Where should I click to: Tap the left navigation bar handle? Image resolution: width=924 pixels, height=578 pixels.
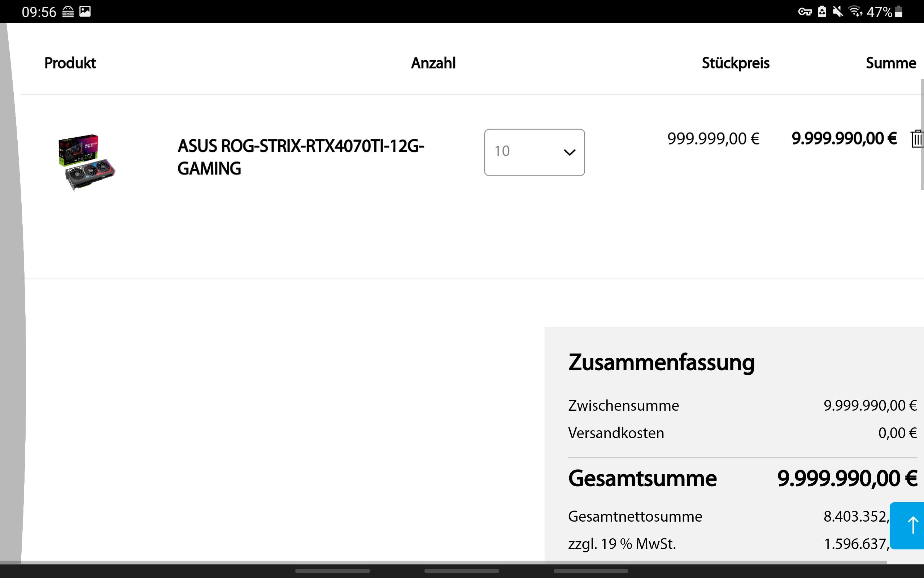coord(332,571)
